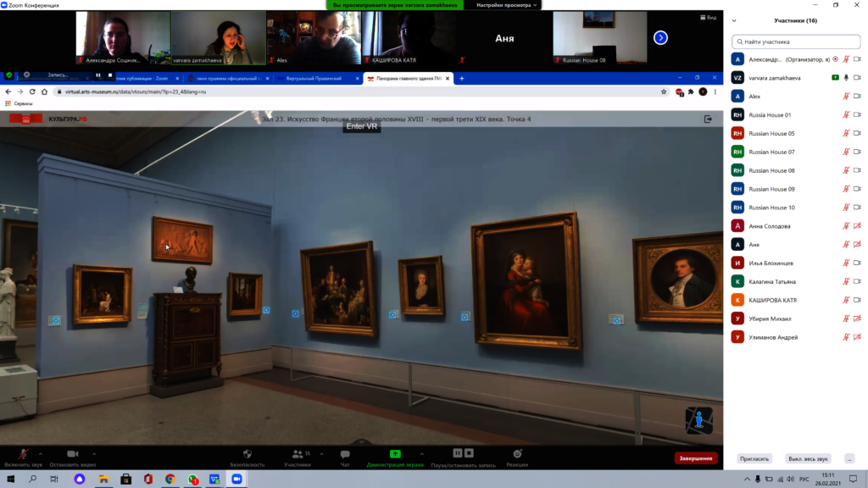Image resolution: width=868 pixels, height=488 pixels.
Task: Select Илья Блохинцев in participants list
Action: (796, 263)
